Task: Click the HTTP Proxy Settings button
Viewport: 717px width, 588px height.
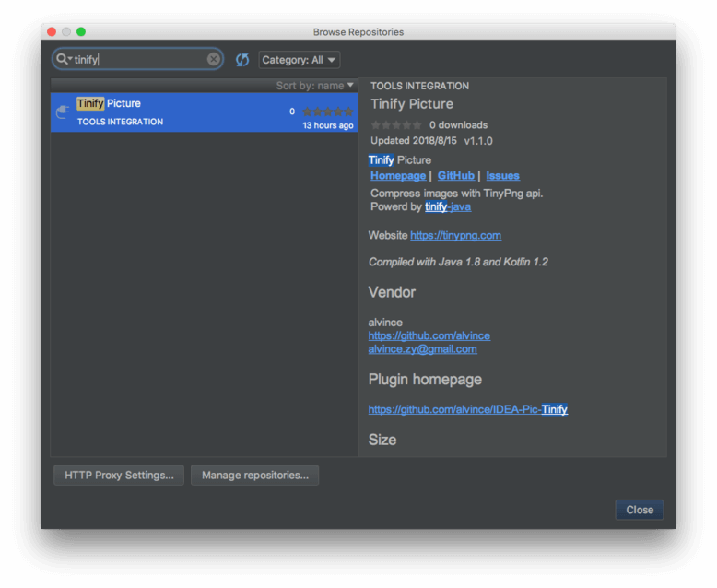Action: tap(119, 475)
